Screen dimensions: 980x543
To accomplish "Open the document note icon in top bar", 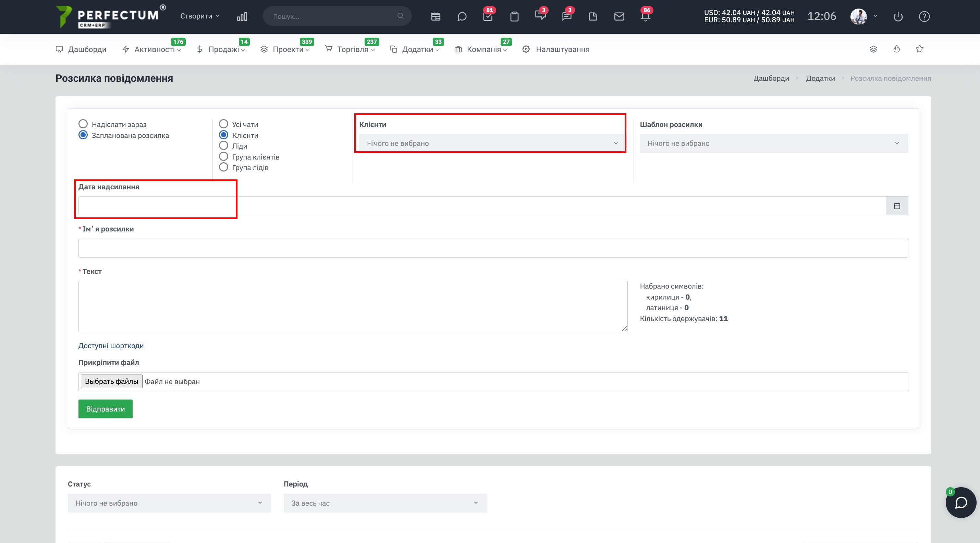I will click(x=593, y=16).
